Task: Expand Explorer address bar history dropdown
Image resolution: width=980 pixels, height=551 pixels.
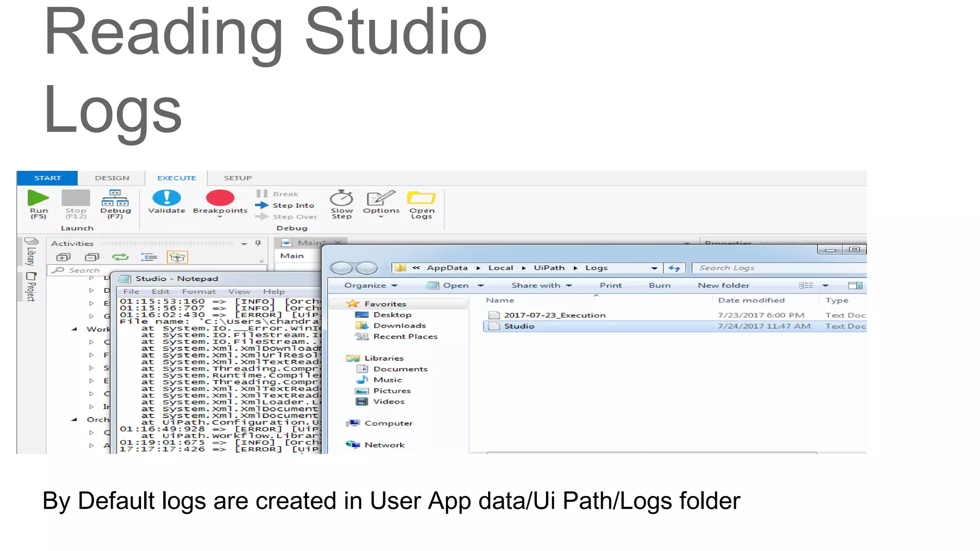Action: 654,268
